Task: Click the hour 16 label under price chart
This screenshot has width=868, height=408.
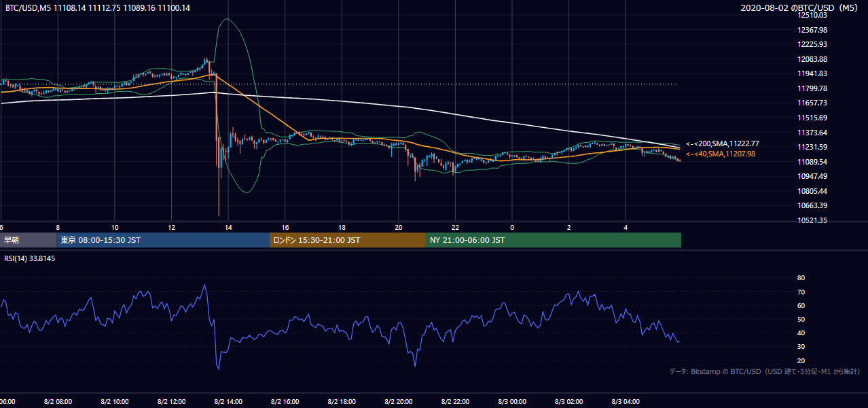Action: pos(285,227)
